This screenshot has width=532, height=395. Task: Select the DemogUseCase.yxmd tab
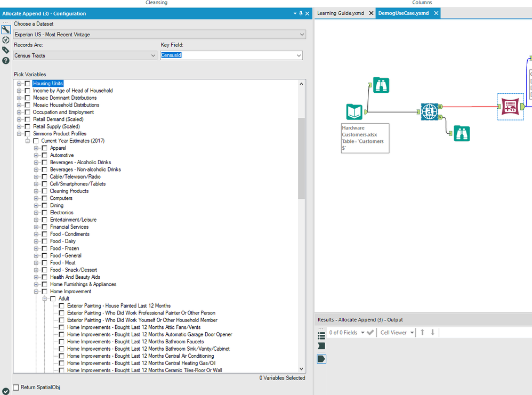pos(403,13)
